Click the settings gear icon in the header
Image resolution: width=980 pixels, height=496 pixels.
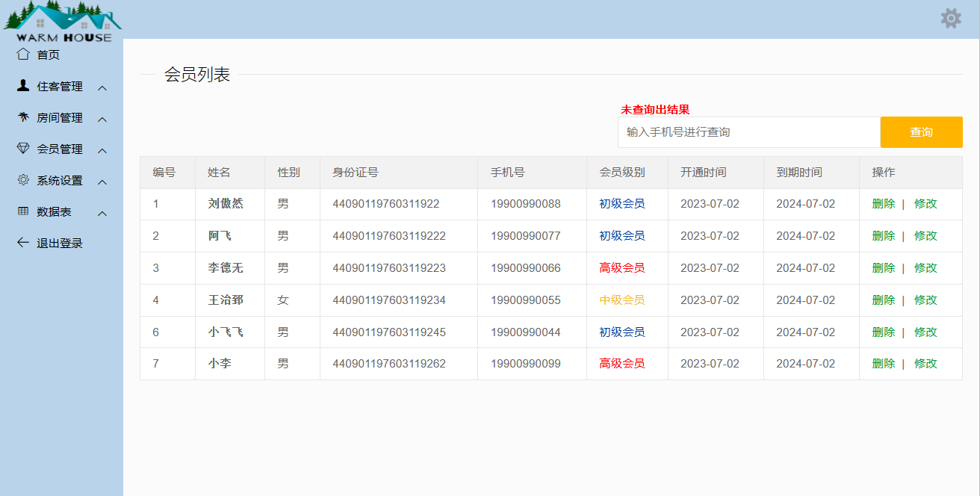tap(950, 19)
